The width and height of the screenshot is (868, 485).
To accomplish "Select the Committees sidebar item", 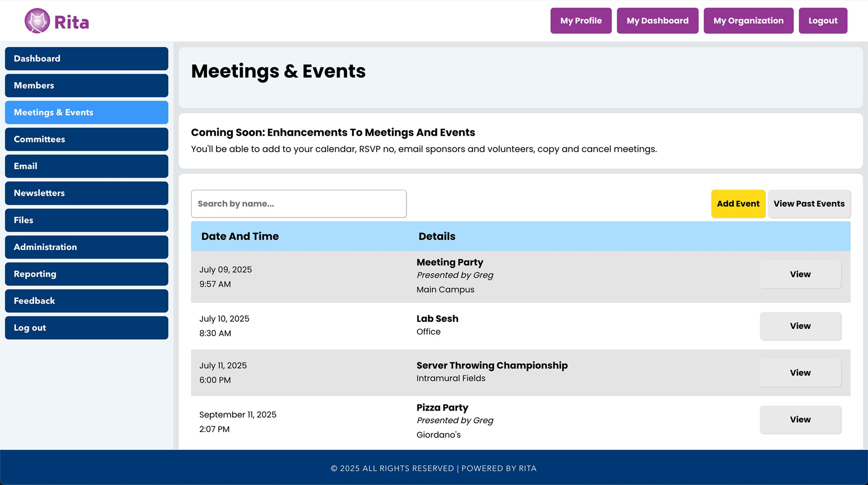I will 86,139.
